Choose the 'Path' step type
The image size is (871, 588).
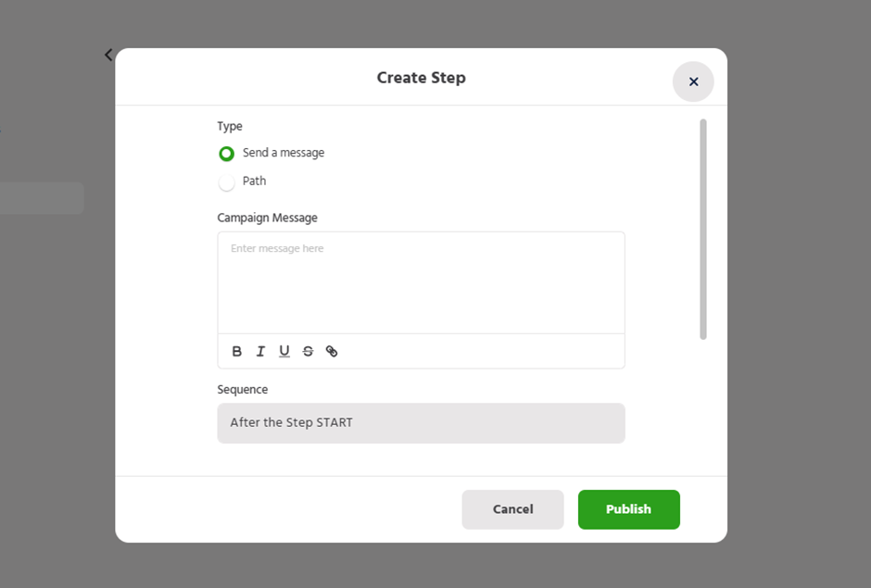coord(226,182)
